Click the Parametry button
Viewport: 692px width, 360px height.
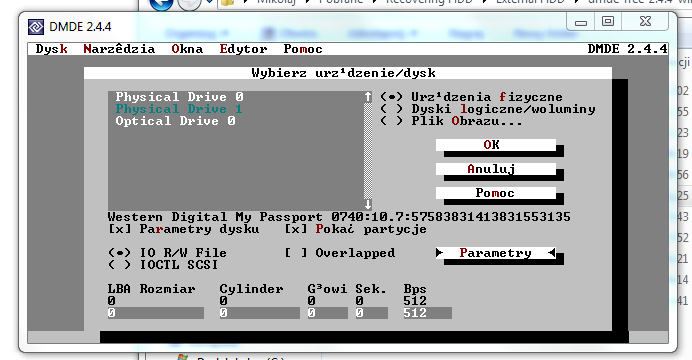496,253
